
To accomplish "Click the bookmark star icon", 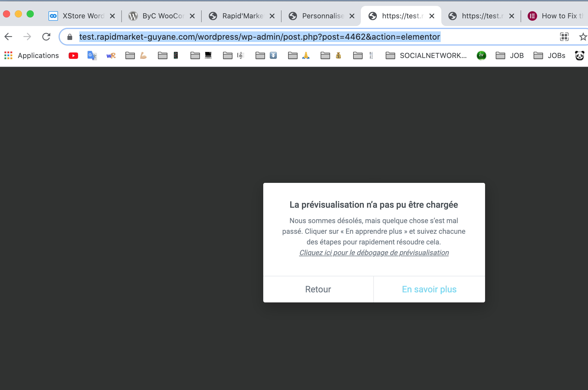I will [x=582, y=37].
